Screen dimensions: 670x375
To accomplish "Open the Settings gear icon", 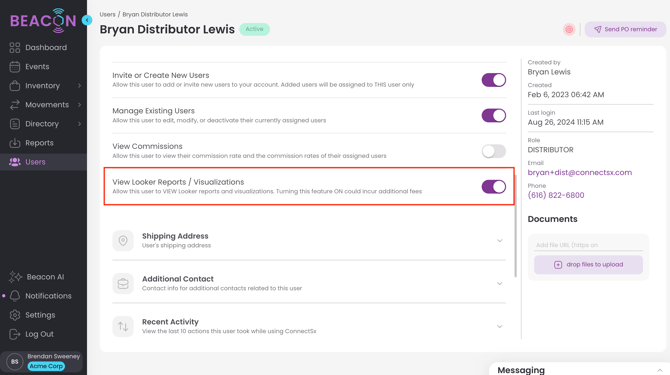I will pyautogui.click(x=15, y=315).
